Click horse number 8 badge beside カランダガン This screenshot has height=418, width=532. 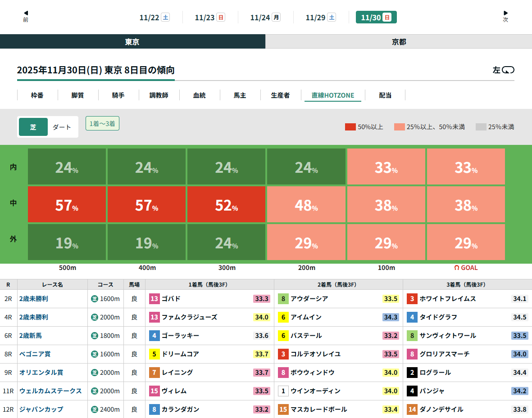tap(155, 409)
